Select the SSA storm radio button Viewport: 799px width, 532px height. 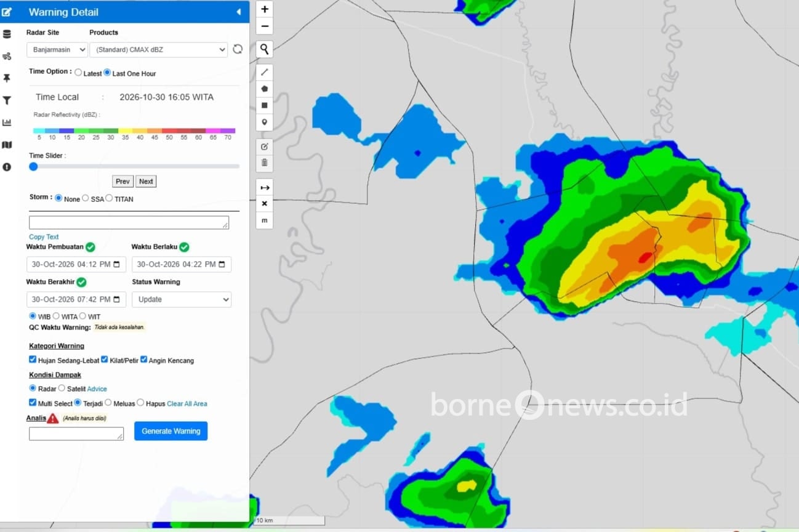(x=86, y=198)
